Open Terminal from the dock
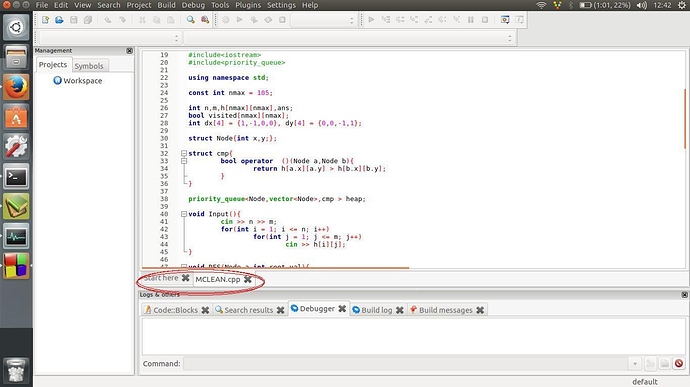Screen dimensions: 690x387 pyautogui.click(x=16, y=177)
